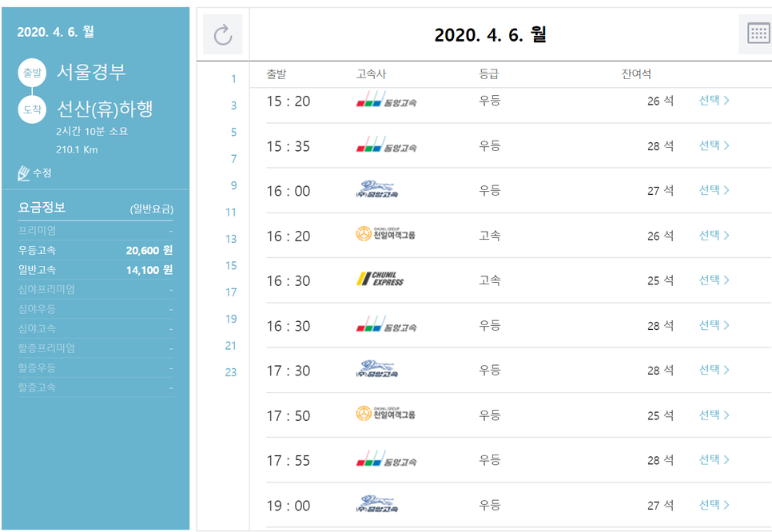Viewport: 772px width, 532px height.
Task: Jump to hour 3 in time index
Action: (x=234, y=105)
